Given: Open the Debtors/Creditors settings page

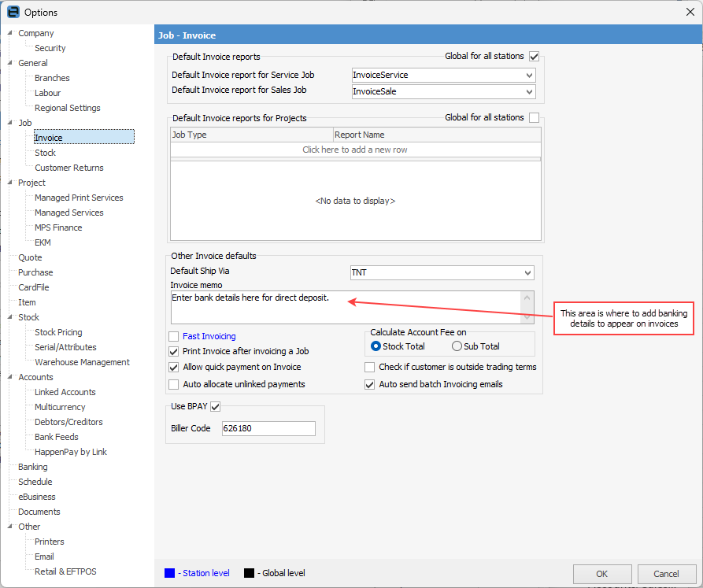Looking at the screenshot, I should (x=68, y=422).
